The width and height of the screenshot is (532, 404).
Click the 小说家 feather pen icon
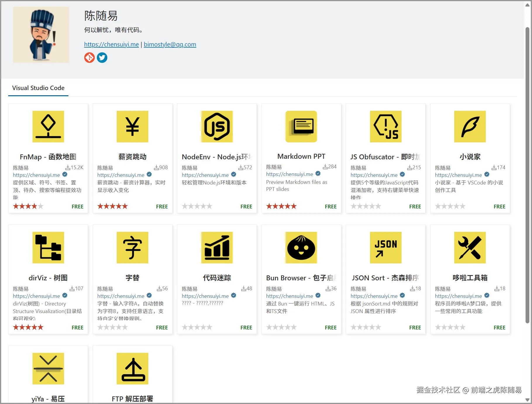[469, 127]
